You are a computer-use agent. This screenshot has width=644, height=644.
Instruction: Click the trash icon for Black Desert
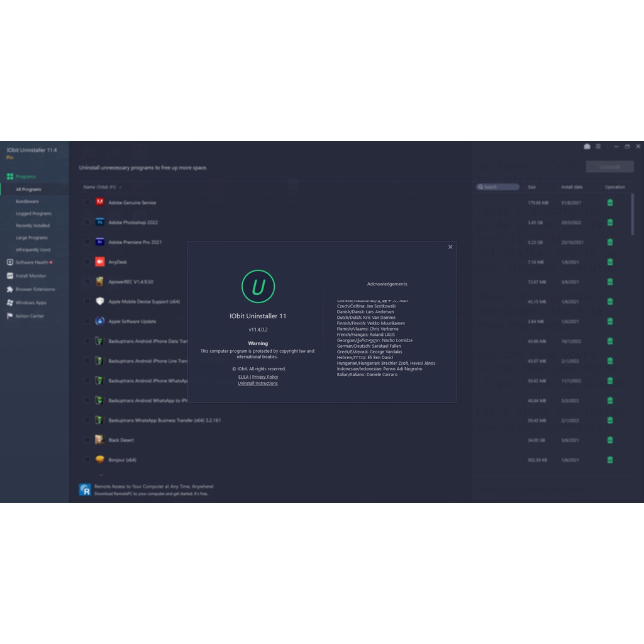coord(610,440)
